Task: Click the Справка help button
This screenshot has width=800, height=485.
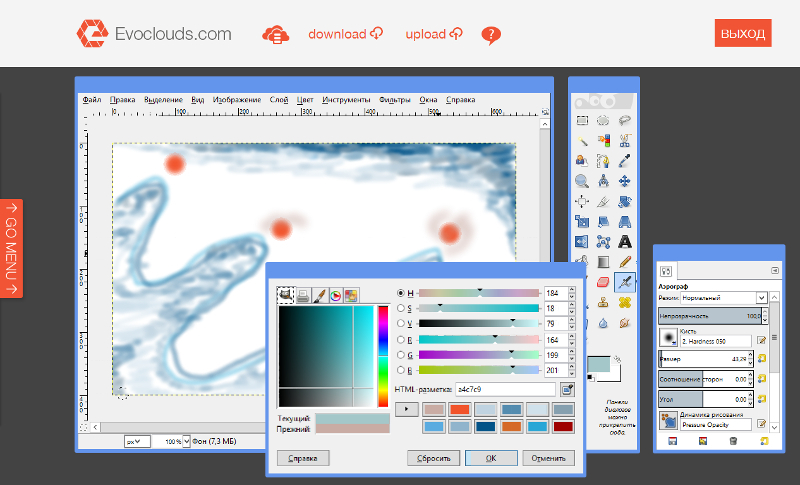Action: pyautogui.click(x=303, y=458)
